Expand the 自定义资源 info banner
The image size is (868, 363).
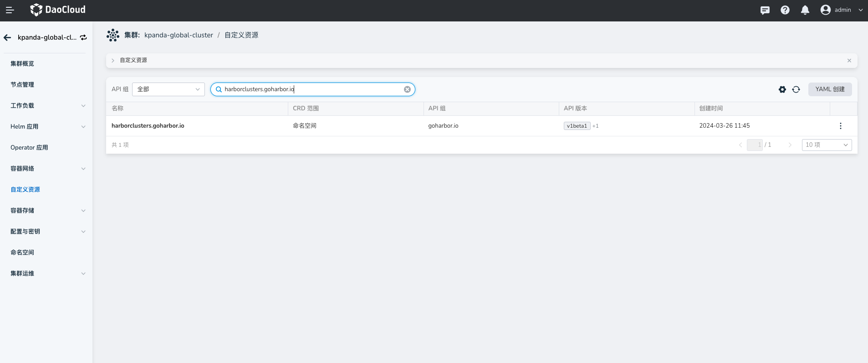tap(113, 60)
